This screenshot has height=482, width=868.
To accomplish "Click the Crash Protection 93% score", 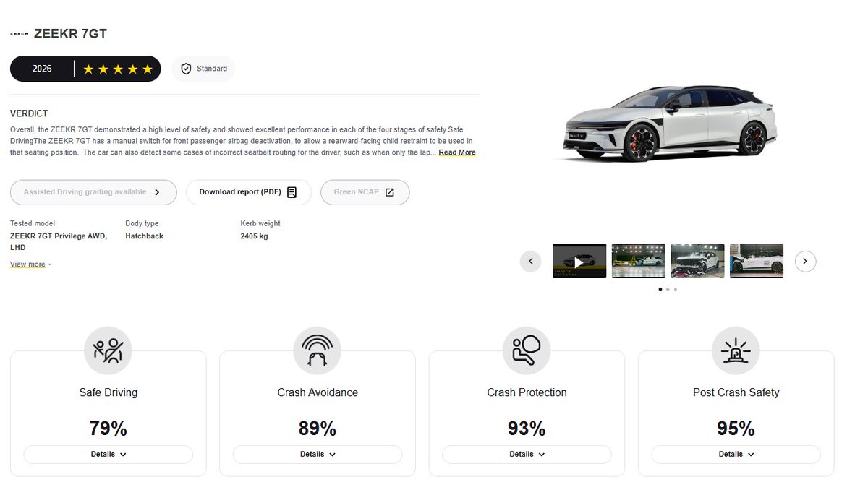I will [527, 429].
